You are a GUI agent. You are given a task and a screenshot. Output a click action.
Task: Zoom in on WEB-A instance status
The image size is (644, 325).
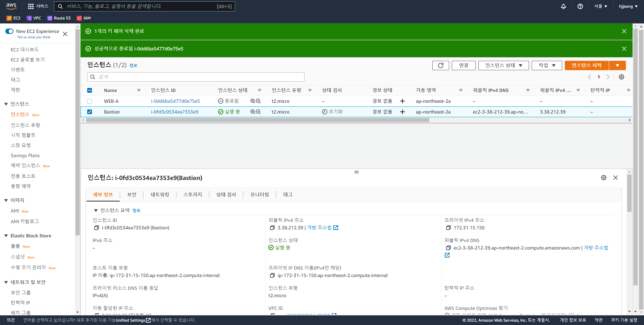coord(253,101)
